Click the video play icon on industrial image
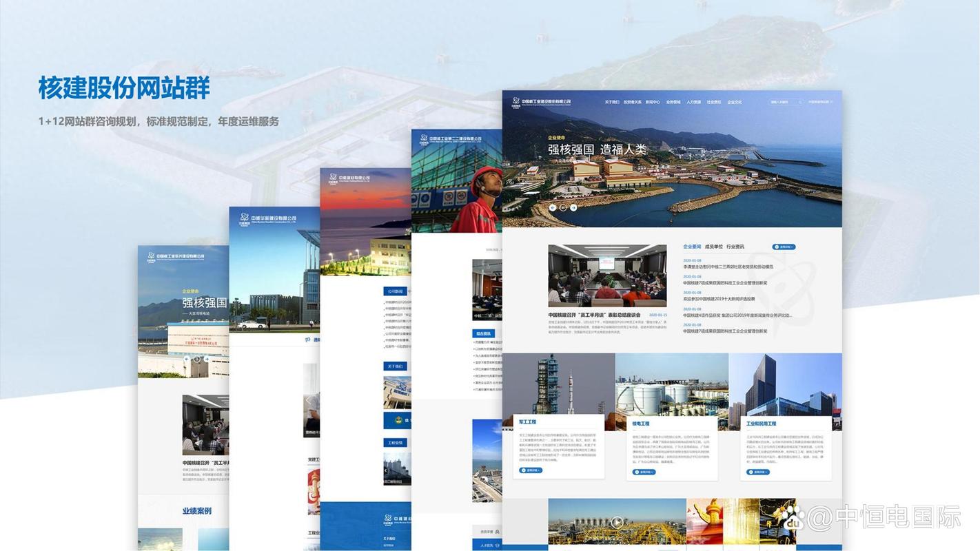 coord(617,523)
